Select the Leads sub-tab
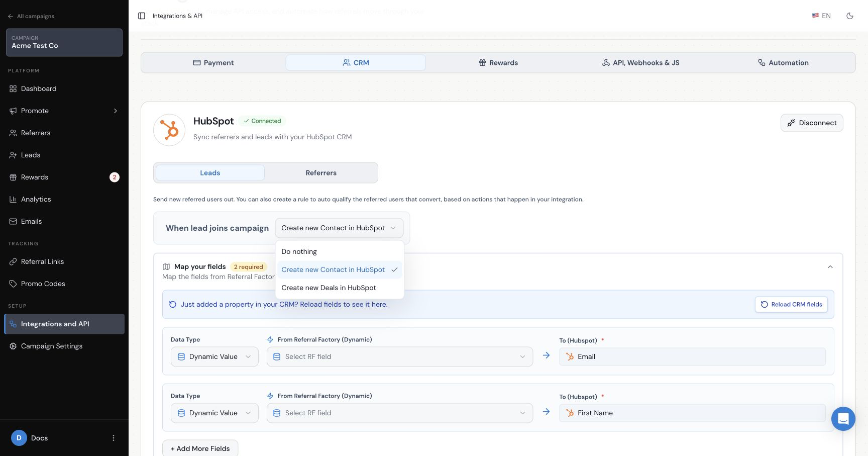Viewport: 868px width, 456px height. pos(210,172)
